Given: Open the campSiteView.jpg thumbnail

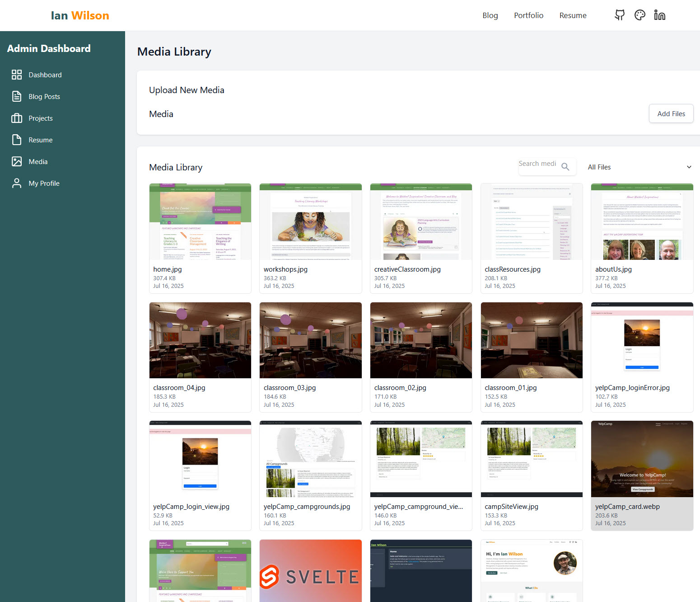Looking at the screenshot, I should pyautogui.click(x=532, y=459).
